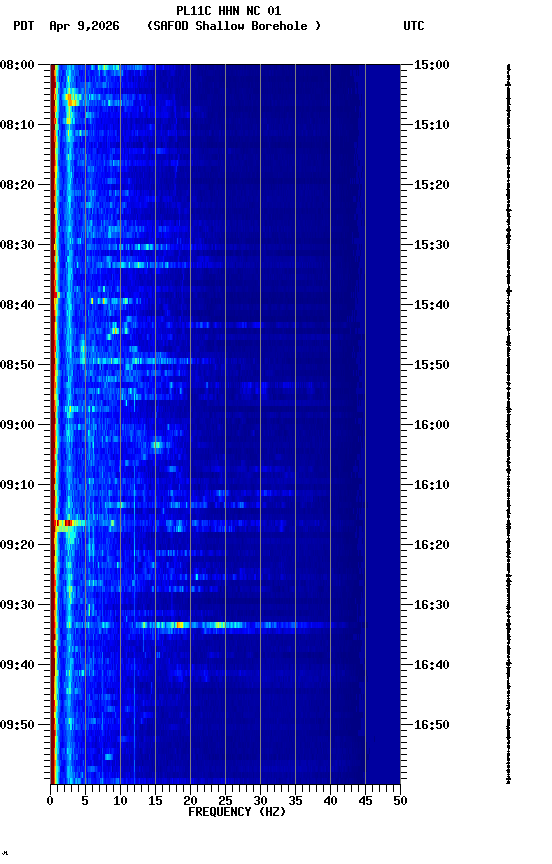Select the UTC timezone label

tap(414, 26)
